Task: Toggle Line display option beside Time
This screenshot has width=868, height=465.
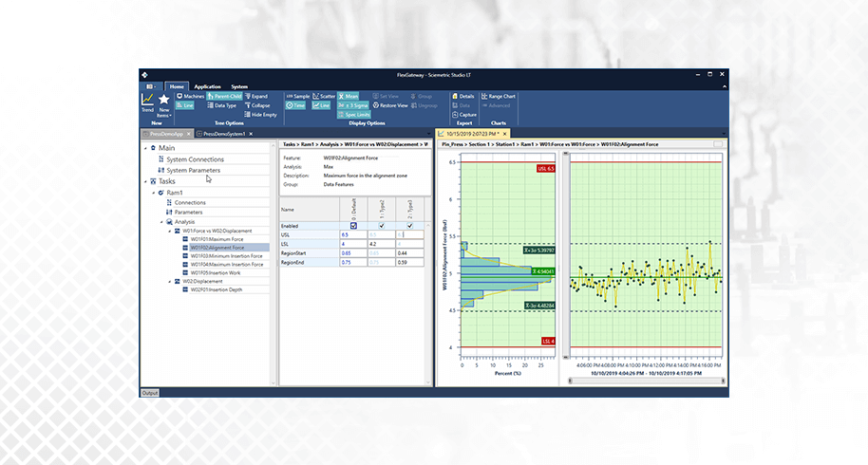Action: click(x=321, y=105)
